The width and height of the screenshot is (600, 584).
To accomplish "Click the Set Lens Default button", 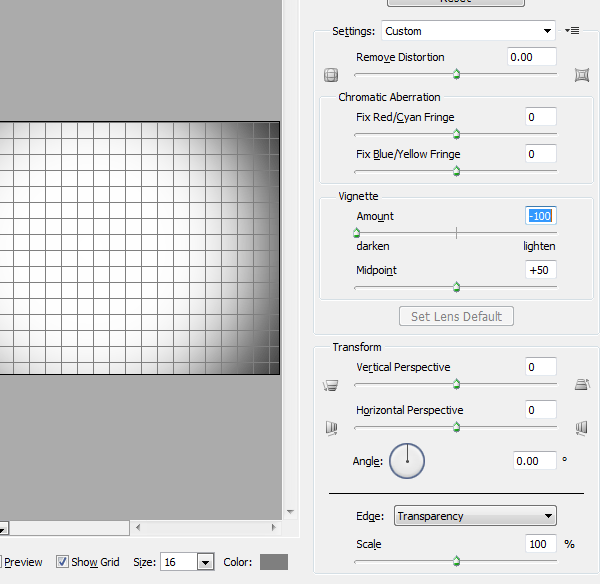I will 456,316.
